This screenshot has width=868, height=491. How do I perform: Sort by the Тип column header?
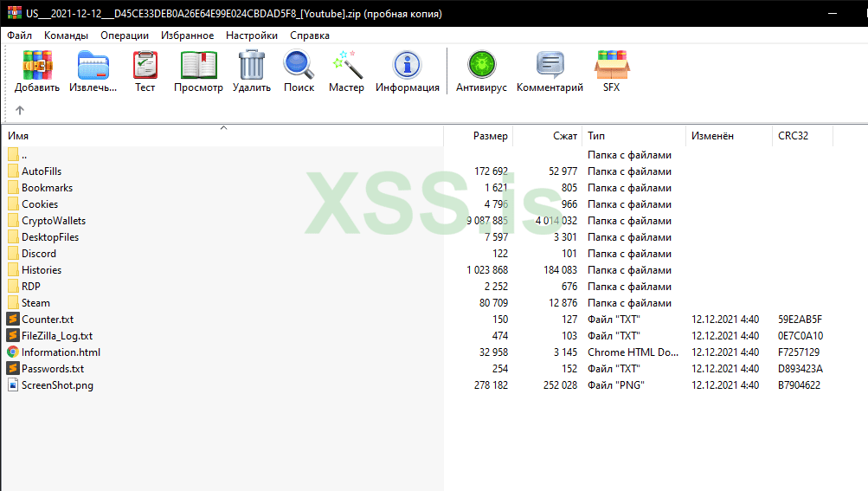point(633,136)
